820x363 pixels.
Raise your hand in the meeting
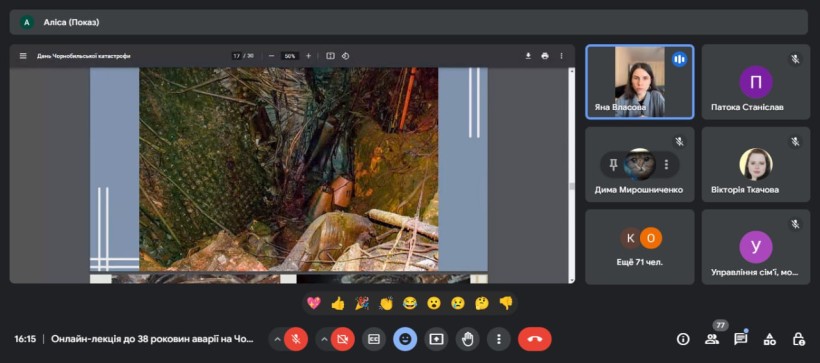point(468,339)
